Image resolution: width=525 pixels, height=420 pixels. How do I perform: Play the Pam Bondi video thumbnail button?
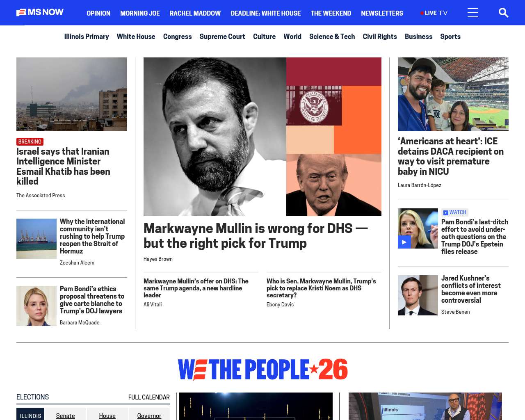coord(404,242)
